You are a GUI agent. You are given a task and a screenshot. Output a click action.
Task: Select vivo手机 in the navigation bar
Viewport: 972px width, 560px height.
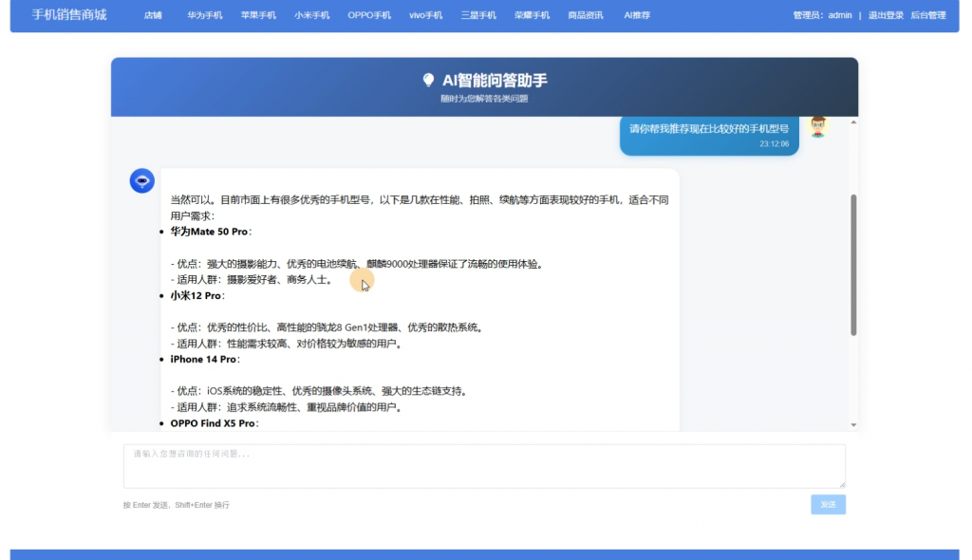pyautogui.click(x=425, y=15)
